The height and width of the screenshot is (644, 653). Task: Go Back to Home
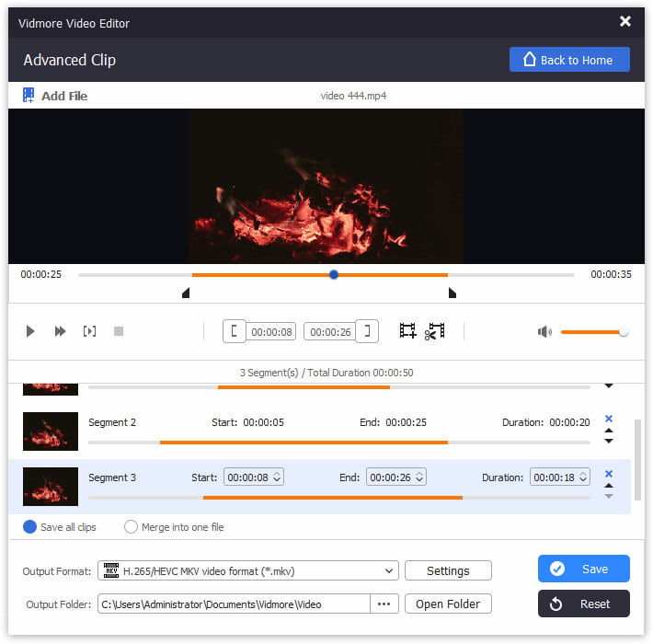[x=569, y=60]
